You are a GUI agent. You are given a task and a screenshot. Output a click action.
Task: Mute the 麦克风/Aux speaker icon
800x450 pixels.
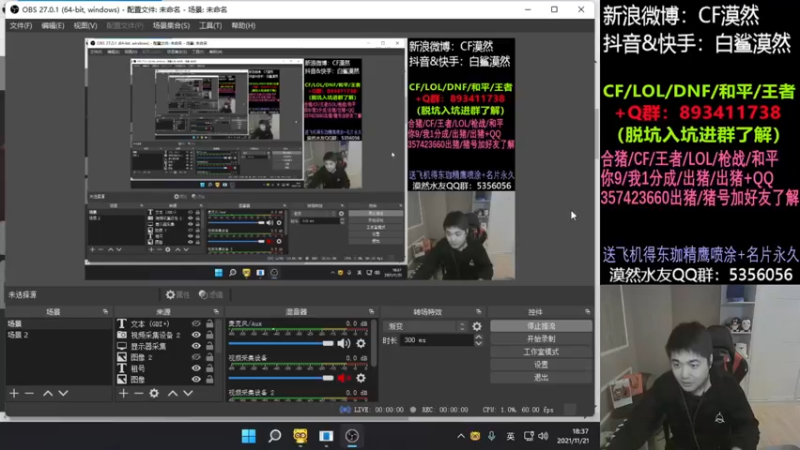(x=343, y=343)
